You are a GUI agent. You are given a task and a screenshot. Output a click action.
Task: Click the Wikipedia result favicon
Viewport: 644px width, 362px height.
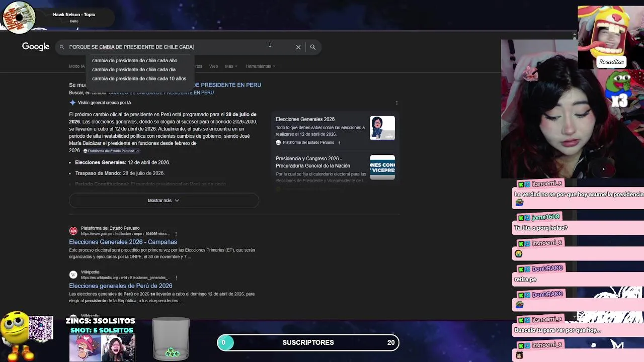pyautogui.click(x=73, y=275)
